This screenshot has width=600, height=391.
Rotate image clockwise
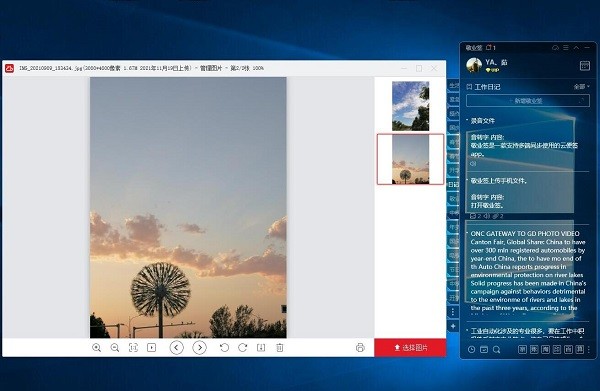[243, 348]
